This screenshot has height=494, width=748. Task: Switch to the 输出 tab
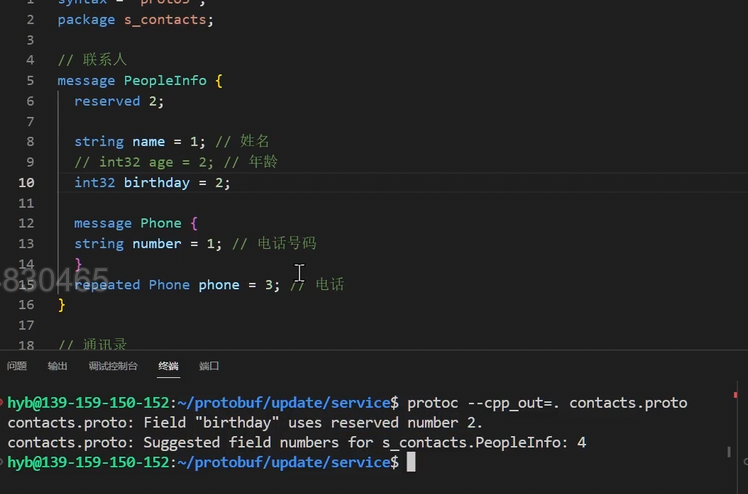pyautogui.click(x=57, y=366)
